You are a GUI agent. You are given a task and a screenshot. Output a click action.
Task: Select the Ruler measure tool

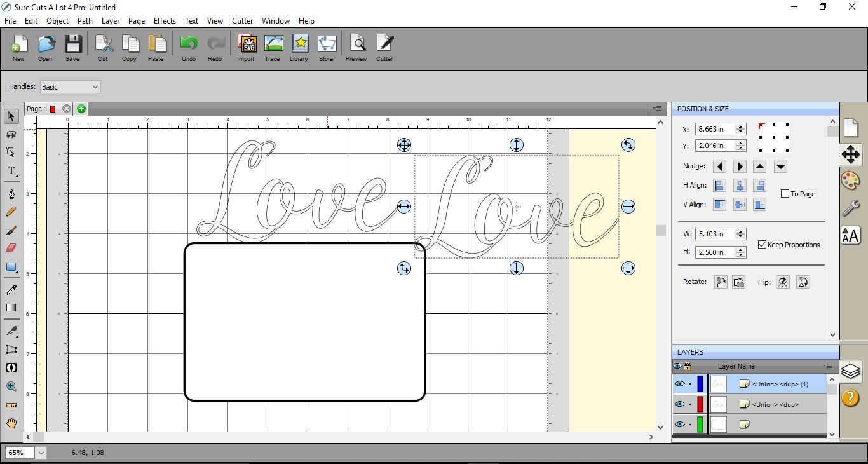[11, 405]
